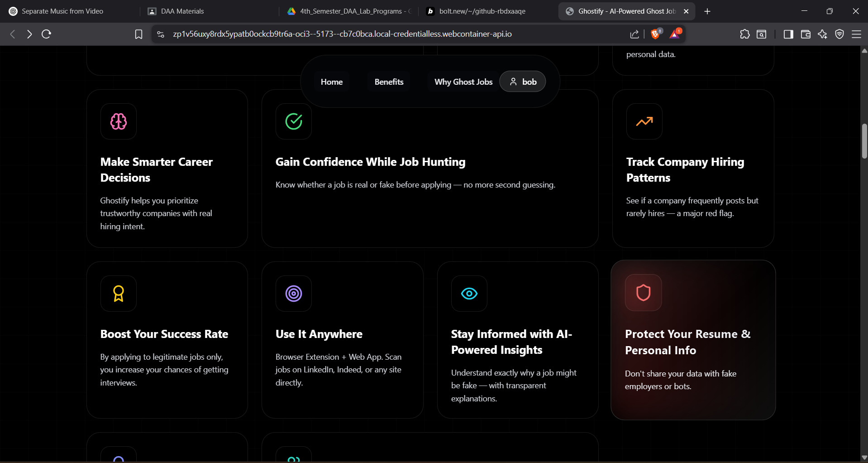The image size is (868, 463).
Task: Click the purple target icon
Action: coord(294,294)
